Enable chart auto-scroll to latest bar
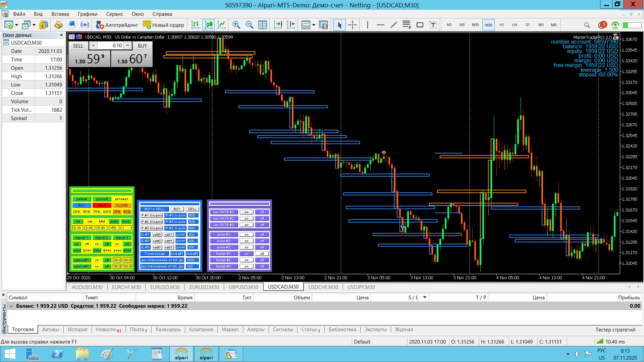Viewport: 644px width, 362px height. (x=278, y=25)
